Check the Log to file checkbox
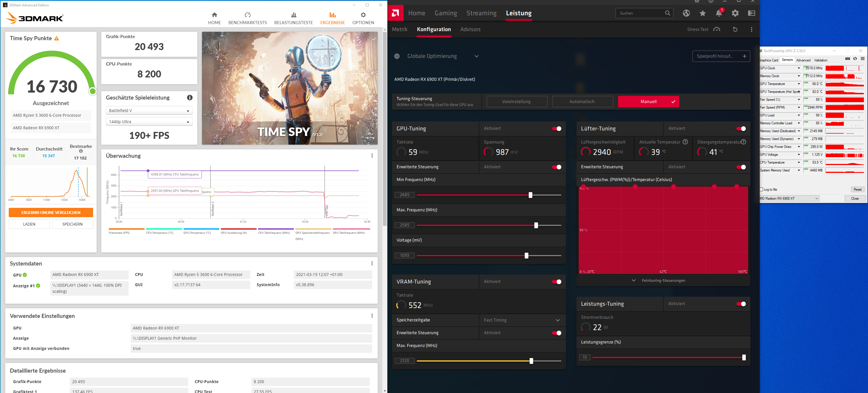 [x=761, y=190]
